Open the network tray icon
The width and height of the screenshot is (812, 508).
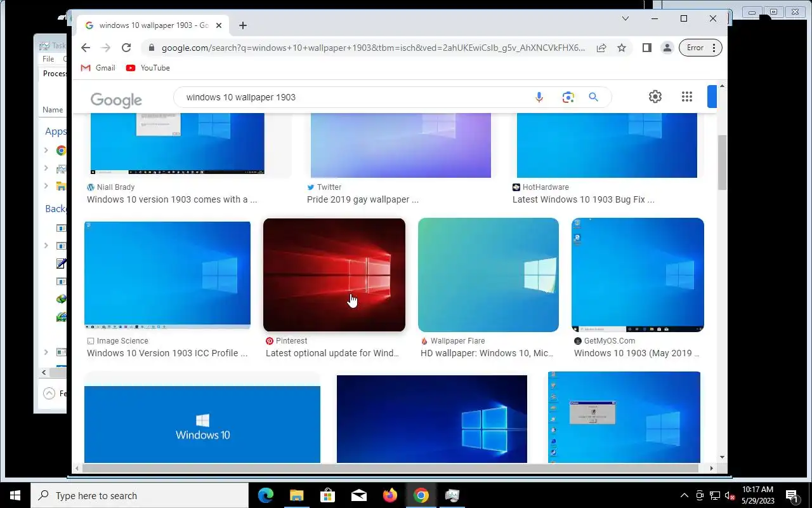pyautogui.click(x=715, y=496)
